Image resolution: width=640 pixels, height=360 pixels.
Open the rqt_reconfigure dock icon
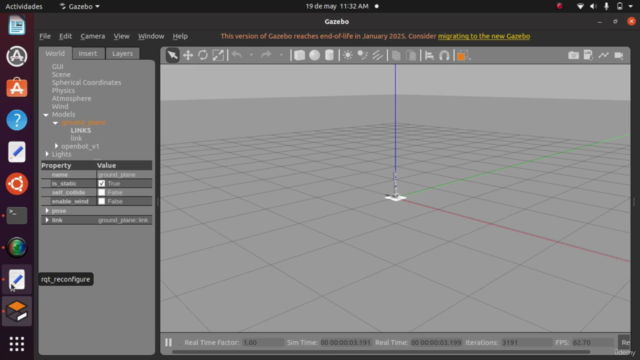(17, 280)
